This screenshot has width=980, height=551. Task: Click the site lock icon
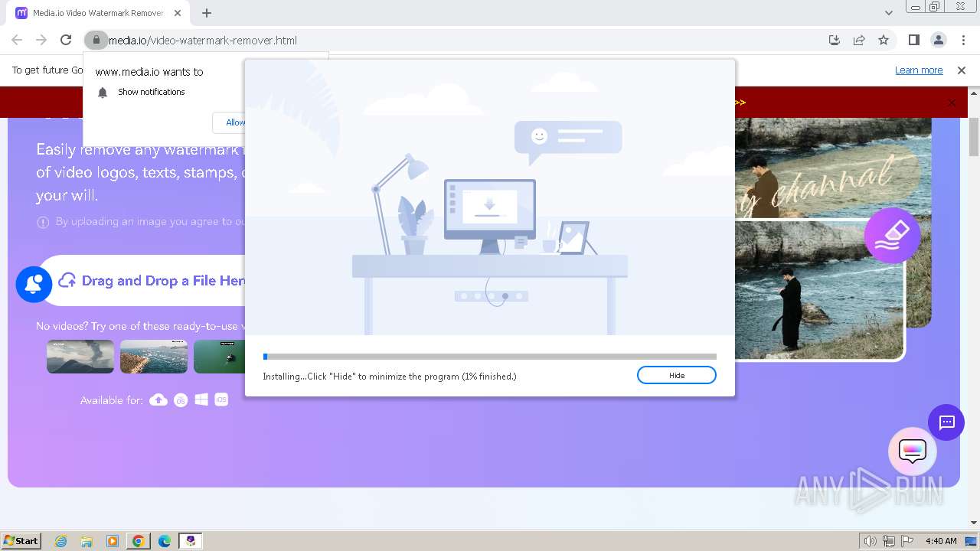[x=95, y=40]
